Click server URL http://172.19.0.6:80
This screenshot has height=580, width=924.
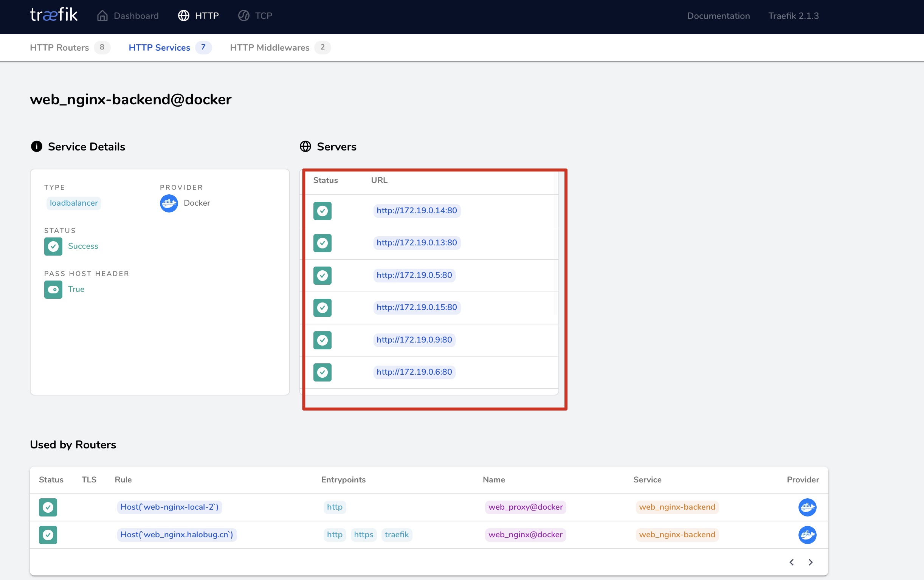(414, 372)
